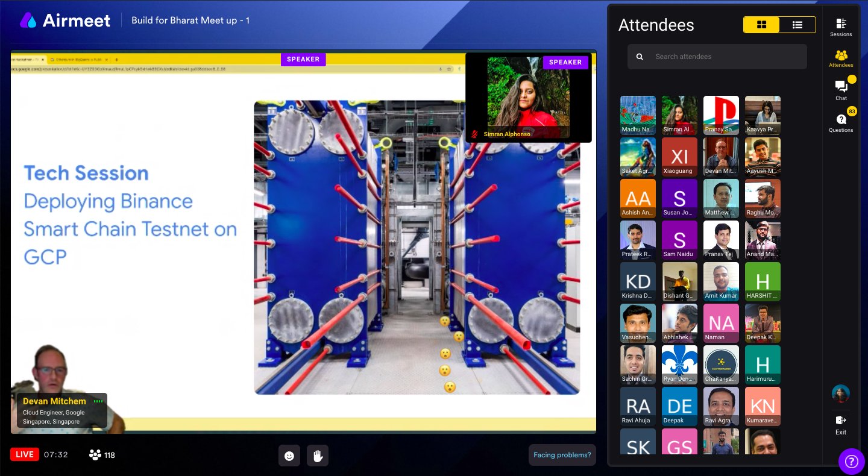Open Matthew attendee card
The width and height of the screenshot is (868, 476).
(721, 198)
